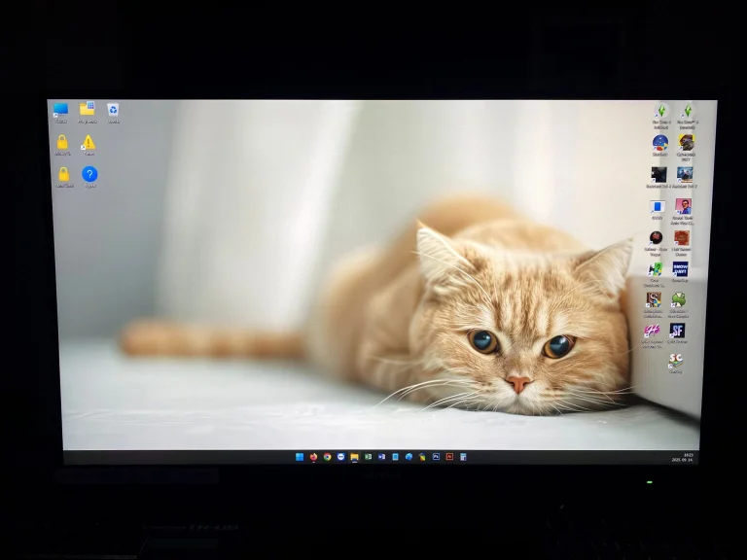Open the red Adobe app on taskbar

click(449, 457)
